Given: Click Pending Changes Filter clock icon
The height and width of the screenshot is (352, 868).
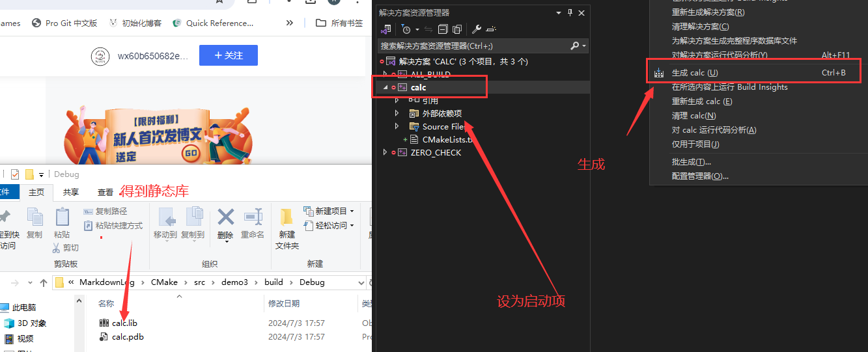Looking at the screenshot, I should (406, 29).
